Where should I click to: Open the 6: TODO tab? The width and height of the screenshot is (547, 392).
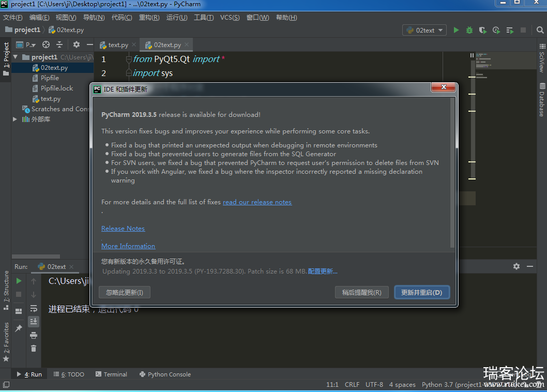[x=69, y=374]
